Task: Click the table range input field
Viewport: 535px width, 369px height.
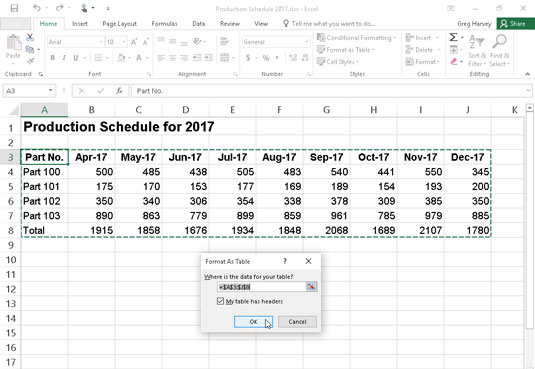Action: pyautogui.click(x=262, y=287)
